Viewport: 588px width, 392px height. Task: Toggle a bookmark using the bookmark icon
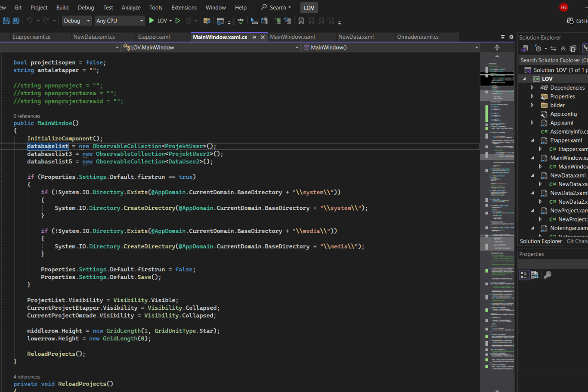click(301, 21)
